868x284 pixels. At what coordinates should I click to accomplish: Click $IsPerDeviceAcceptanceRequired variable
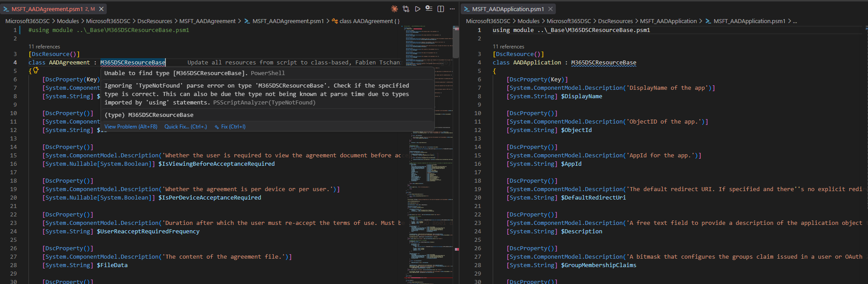(210, 198)
